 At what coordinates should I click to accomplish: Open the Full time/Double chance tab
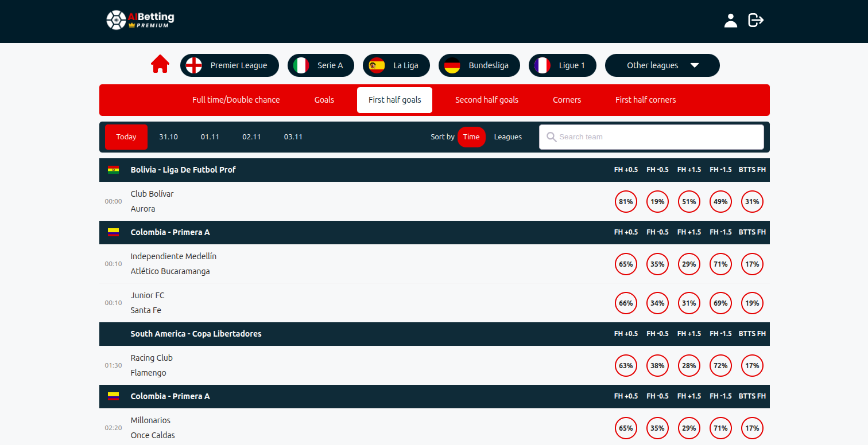point(236,100)
